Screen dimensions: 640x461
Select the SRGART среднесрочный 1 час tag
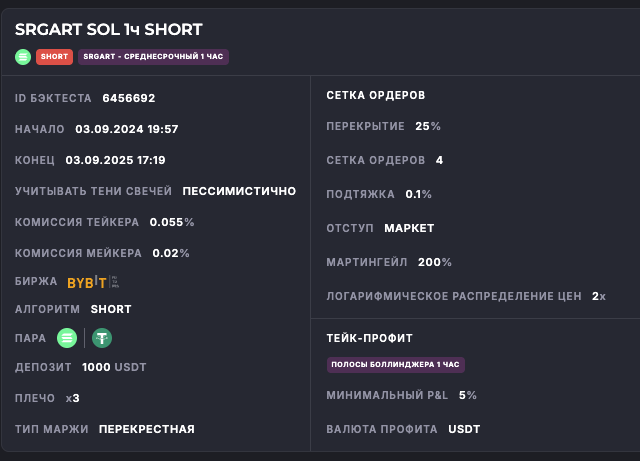[153, 57]
